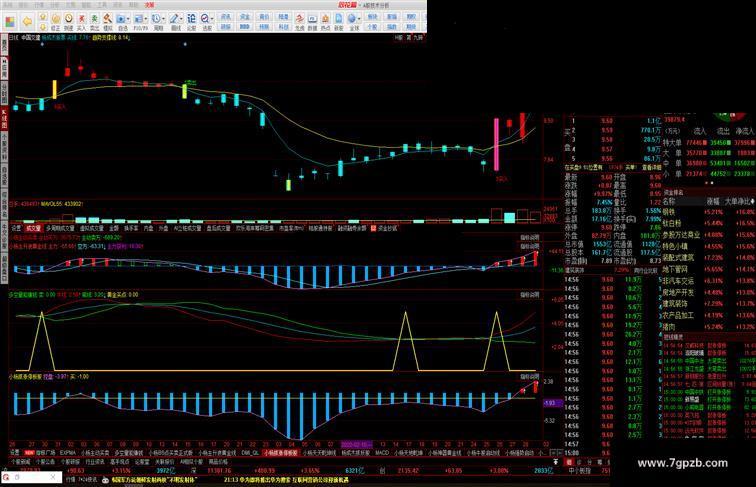The image size is (756, 487).
Task: Open the colorful home icon in toolbar
Action: [x=10, y=22]
